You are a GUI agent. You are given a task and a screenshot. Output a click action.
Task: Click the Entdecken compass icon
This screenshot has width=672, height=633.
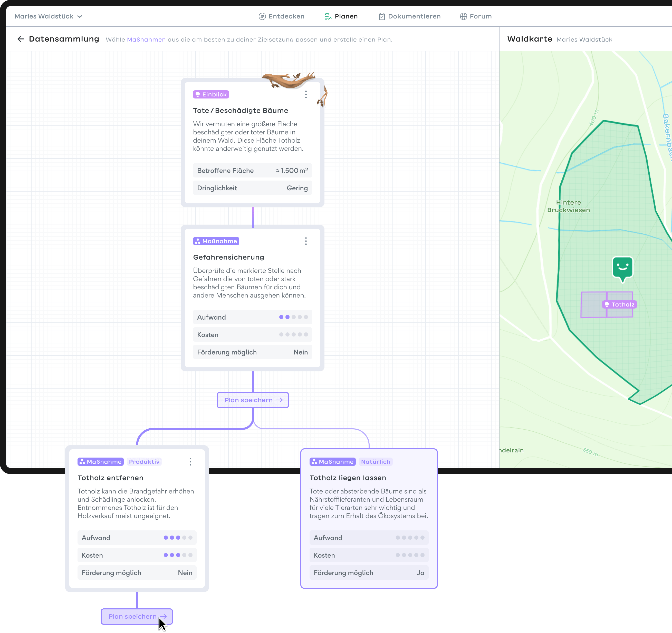[x=262, y=17]
